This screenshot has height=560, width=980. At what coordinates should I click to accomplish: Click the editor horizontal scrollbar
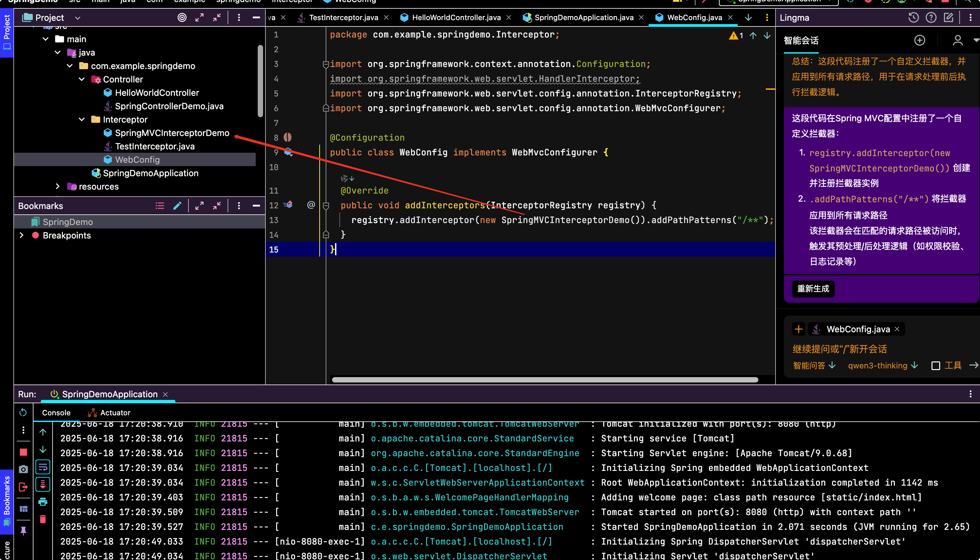[545, 380]
